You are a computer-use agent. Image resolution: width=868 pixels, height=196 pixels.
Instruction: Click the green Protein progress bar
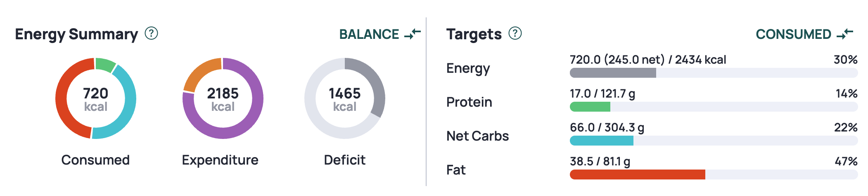coord(590,107)
